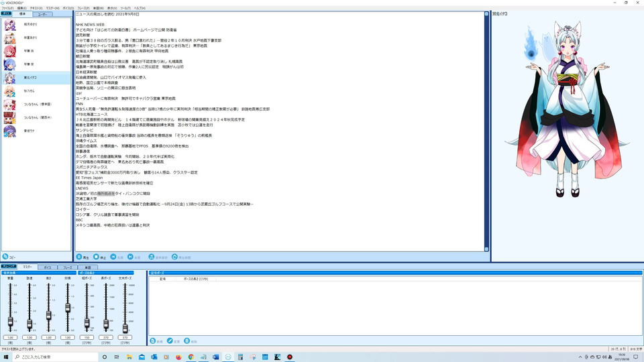The width and height of the screenshot is (644, 362).
Task: Click the 再生 play button
Action: tap(83, 257)
